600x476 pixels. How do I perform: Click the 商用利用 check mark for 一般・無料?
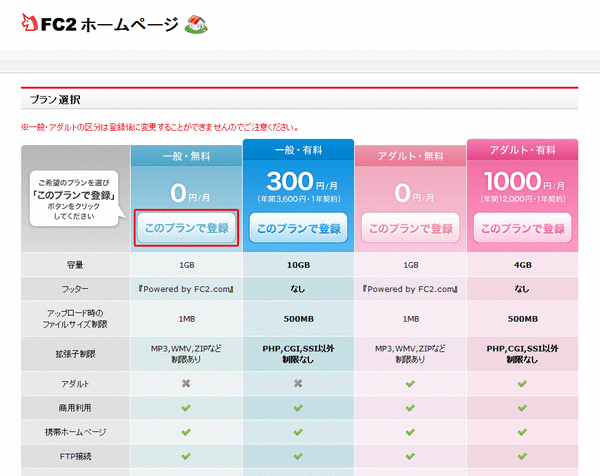186,408
